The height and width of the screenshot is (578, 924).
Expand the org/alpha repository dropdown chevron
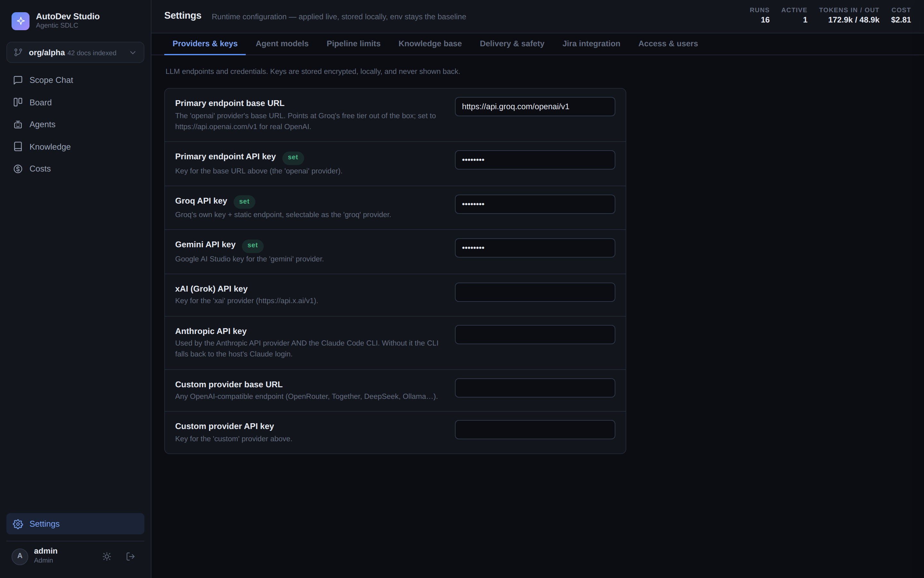133,53
